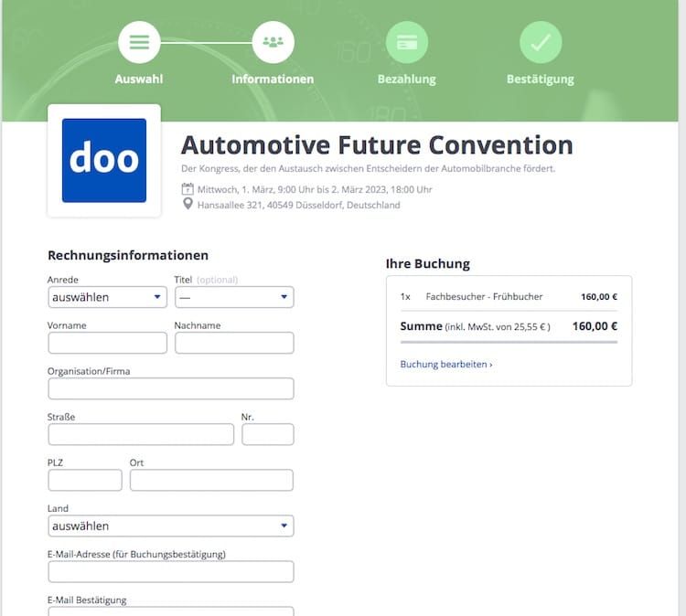The width and height of the screenshot is (686, 616).
Task: Click the Informationen people step icon
Action: [x=273, y=42]
